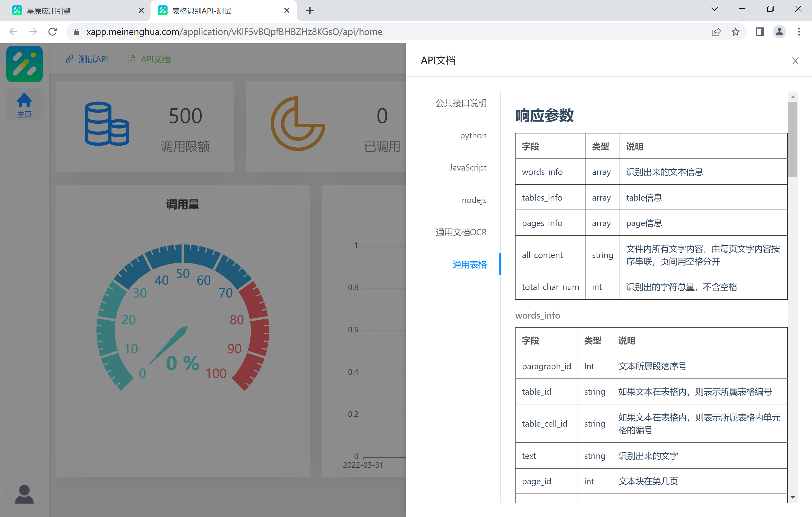Click the address bar URL
Screen dimensions: 812x517
(x=234, y=32)
